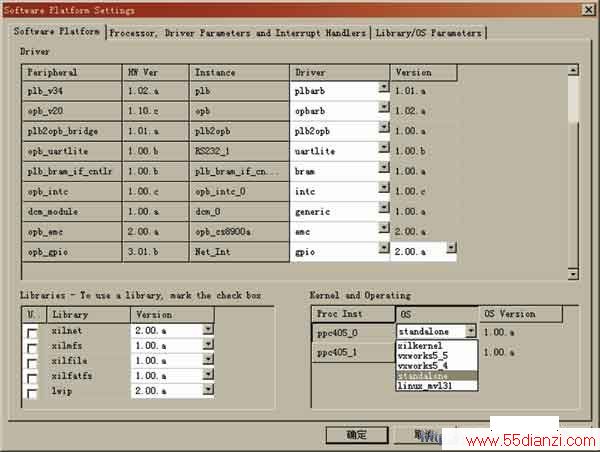Viewport: 600px width, 452px height.
Task: Open generic driver dropdown arrow
Action: [x=384, y=208]
